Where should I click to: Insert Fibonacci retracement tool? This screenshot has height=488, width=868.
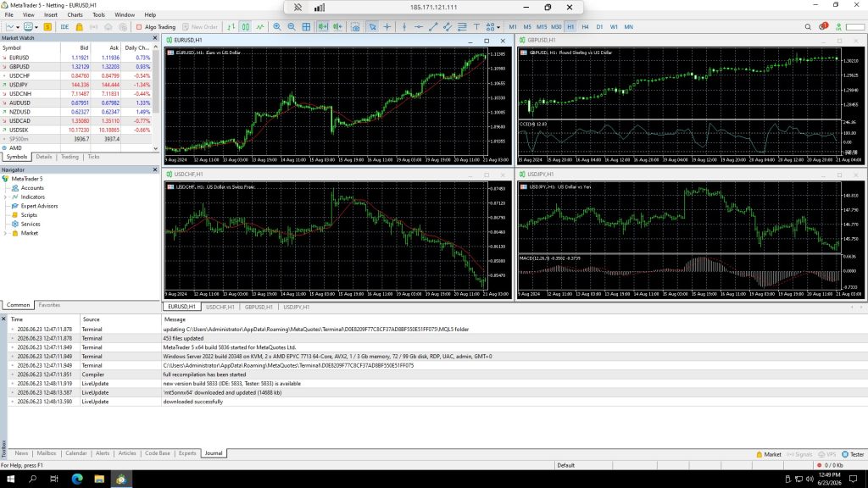pyautogui.click(x=462, y=26)
